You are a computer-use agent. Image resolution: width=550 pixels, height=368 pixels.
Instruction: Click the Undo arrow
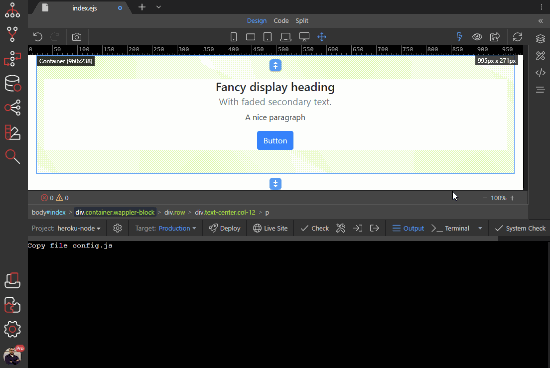[x=38, y=37]
